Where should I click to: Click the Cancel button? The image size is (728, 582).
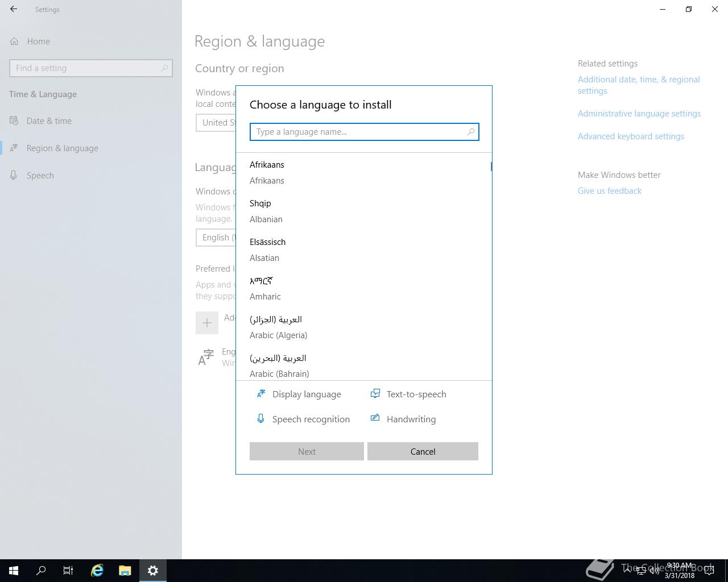[x=423, y=451]
